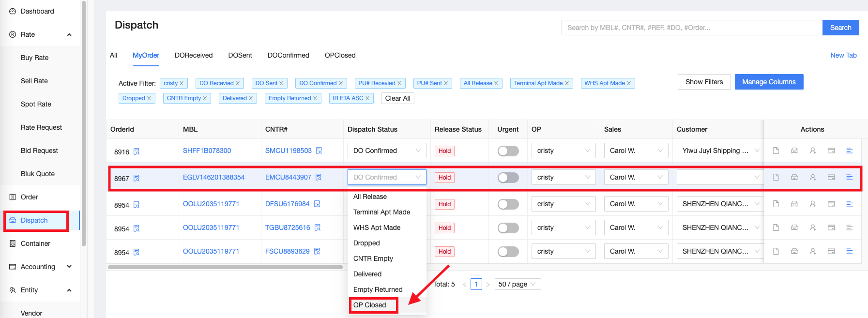Open detail icon next to order ID 8916
Viewport: 868px width, 318px height.
[x=137, y=151]
